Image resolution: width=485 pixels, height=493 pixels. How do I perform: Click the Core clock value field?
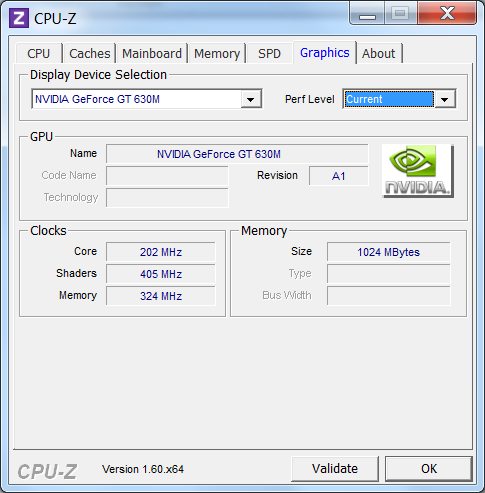pyautogui.click(x=161, y=252)
